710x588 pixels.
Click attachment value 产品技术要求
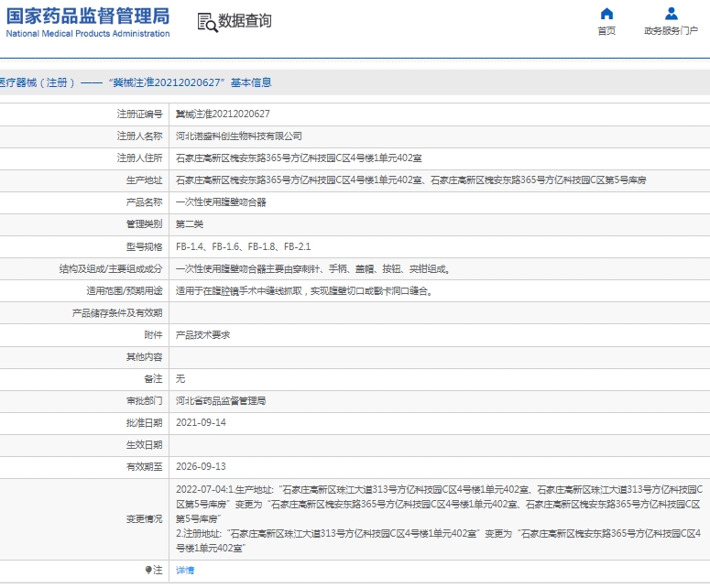[202, 335]
